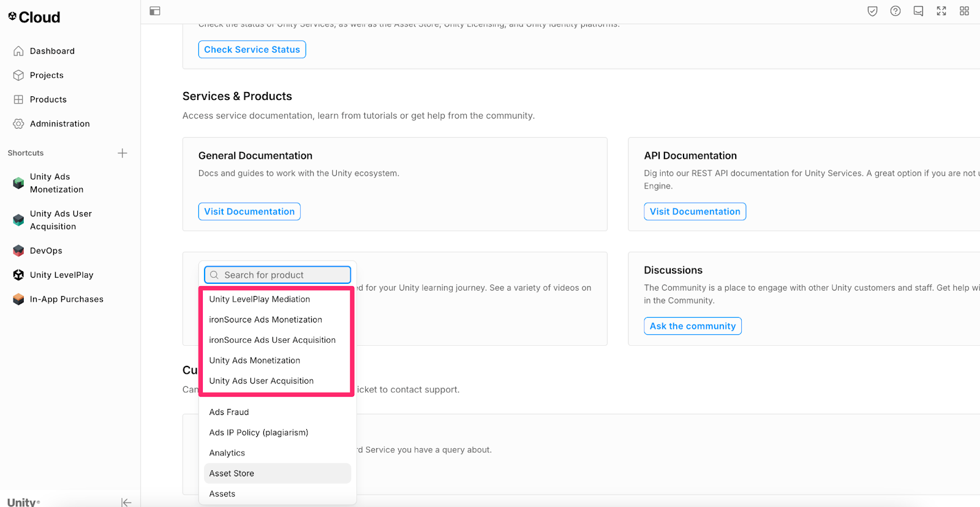Click the General Documentation card heading
The width and height of the screenshot is (980, 507).
pos(255,156)
